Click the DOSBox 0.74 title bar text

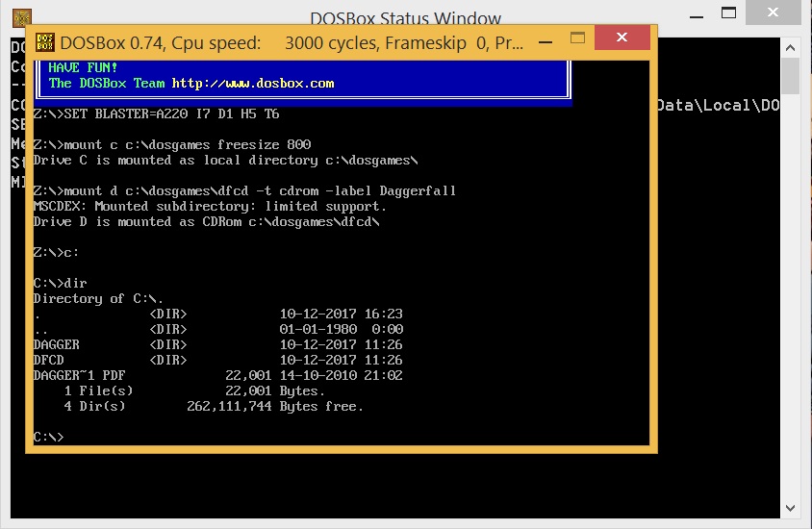tap(292, 42)
